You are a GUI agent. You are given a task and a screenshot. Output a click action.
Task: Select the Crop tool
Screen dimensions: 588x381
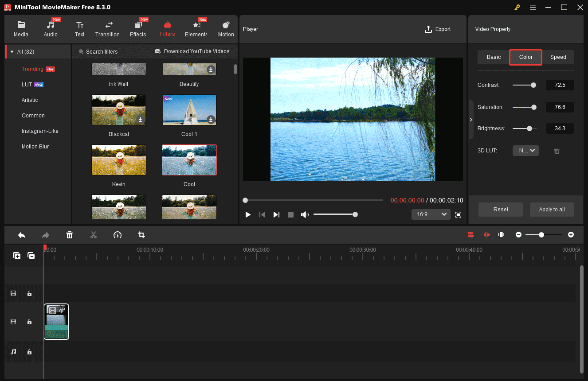click(141, 235)
